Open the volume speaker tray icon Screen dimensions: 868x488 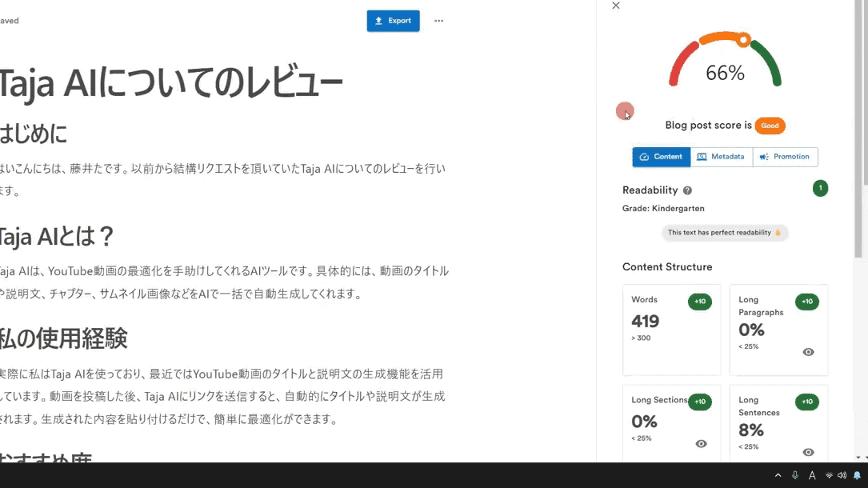[x=842, y=475]
